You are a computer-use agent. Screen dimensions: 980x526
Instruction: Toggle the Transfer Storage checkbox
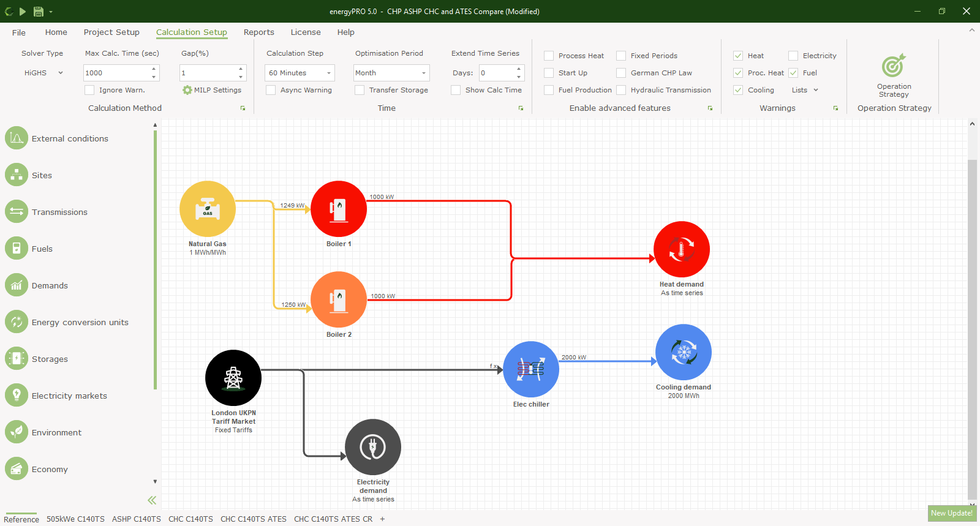pyautogui.click(x=360, y=90)
